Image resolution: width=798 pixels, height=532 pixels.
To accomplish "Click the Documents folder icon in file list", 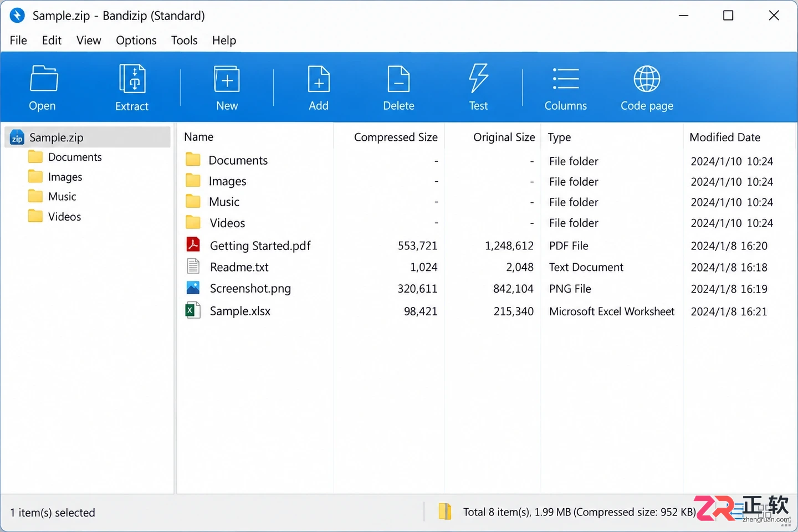I will (193, 160).
